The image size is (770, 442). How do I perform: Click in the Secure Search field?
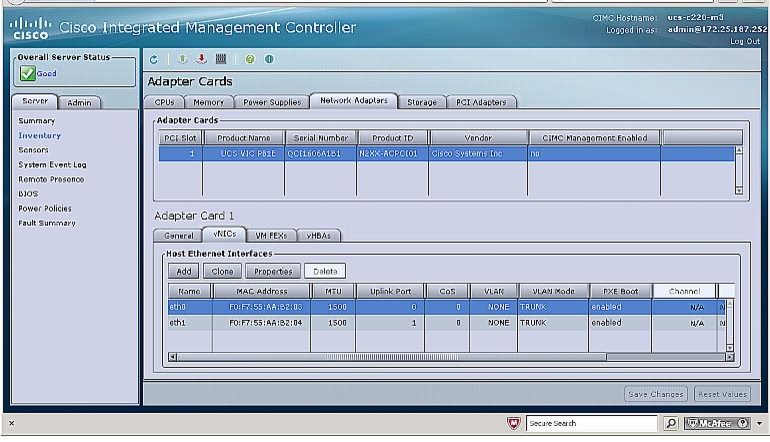(591, 423)
